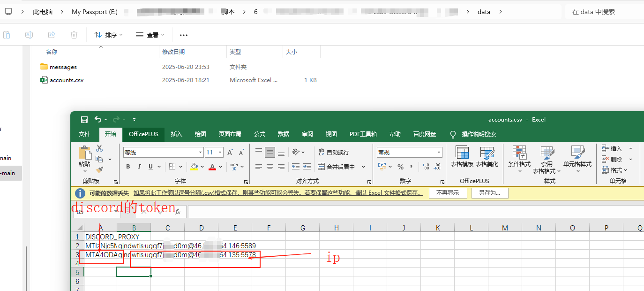Open the fill color dropdown arrow
Image resolution: width=644 pixels, height=291 pixels.
[x=202, y=167]
